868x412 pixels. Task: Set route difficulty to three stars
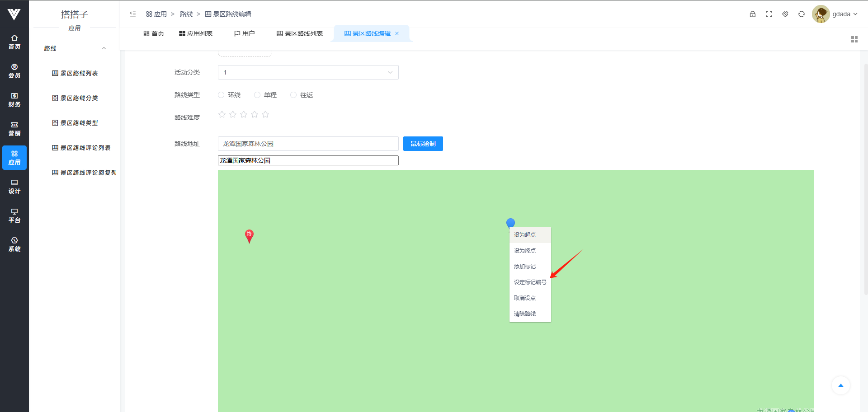pos(244,115)
